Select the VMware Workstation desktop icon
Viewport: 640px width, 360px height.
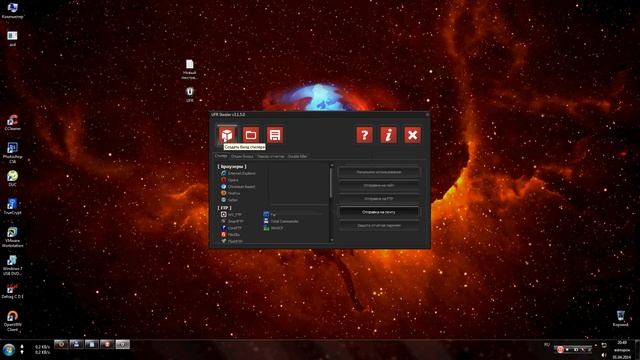[x=12, y=237]
